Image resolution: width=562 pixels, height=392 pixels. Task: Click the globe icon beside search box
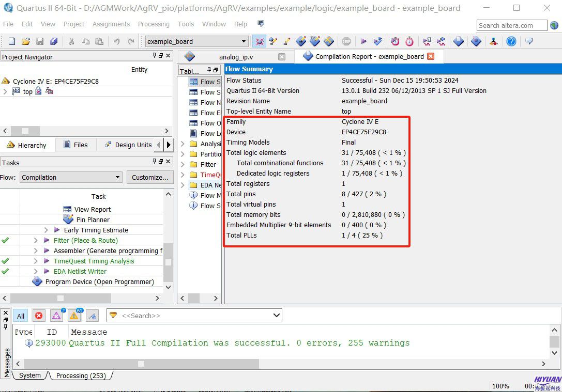(x=554, y=25)
